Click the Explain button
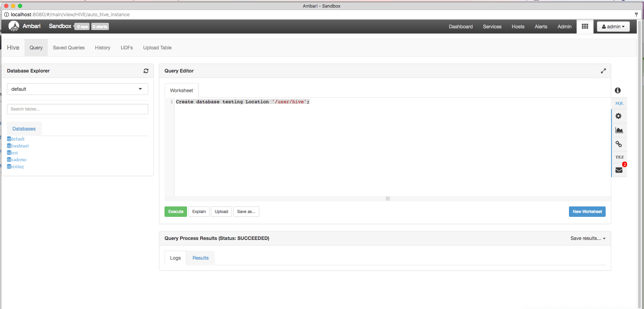The width and height of the screenshot is (644, 309). coord(199,212)
